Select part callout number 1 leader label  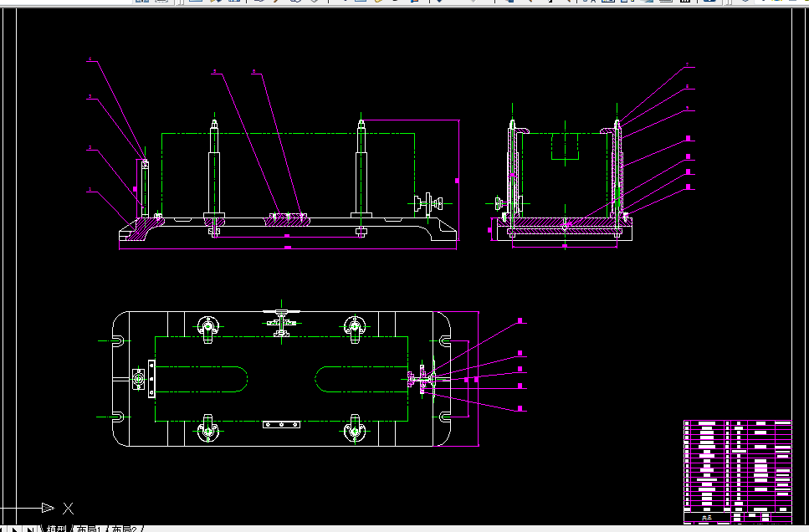pyautogui.click(x=90, y=189)
